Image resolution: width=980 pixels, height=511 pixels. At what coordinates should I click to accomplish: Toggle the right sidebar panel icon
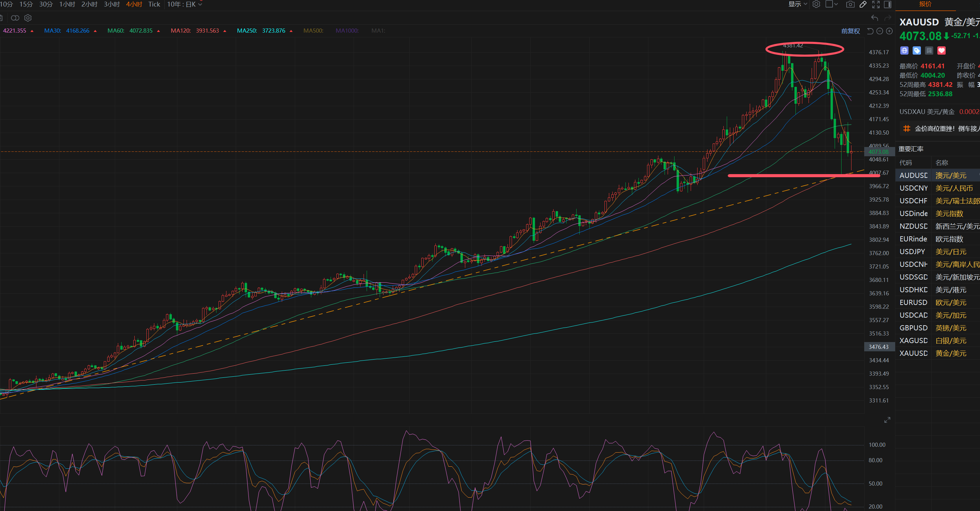click(888, 4)
